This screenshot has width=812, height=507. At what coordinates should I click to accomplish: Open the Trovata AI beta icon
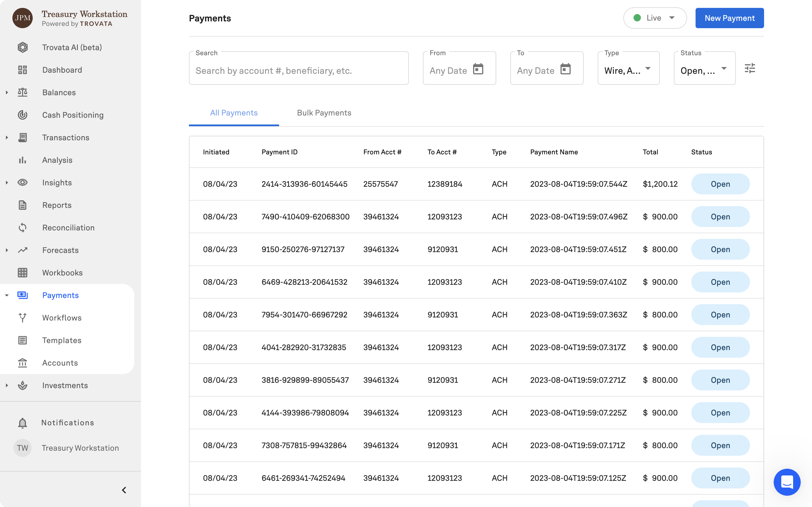[x=23, y=47]
